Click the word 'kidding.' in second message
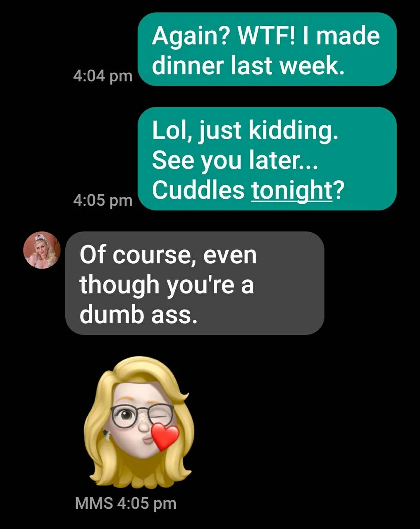The height and width of the screenshot is (529, 420). [x=293, y=131]
